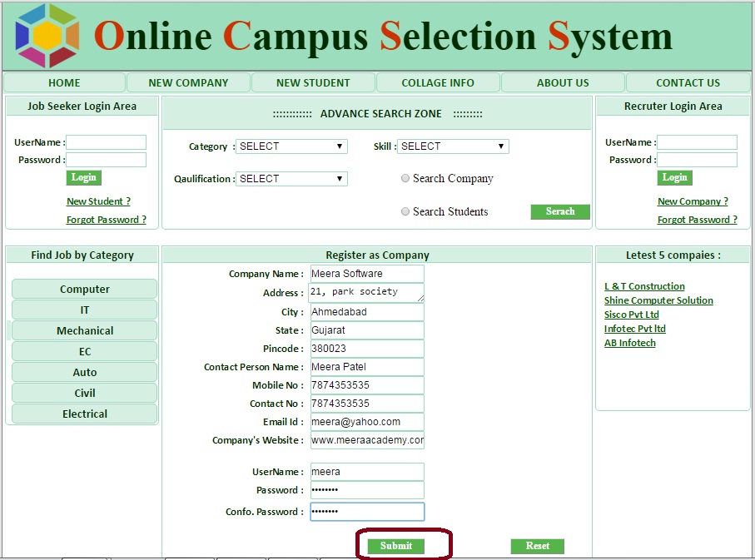The width and height of the screenshot is (755, 560).
Task: Focus the Company Name input field
Action: pyautogui.click(x=366, y=274)
